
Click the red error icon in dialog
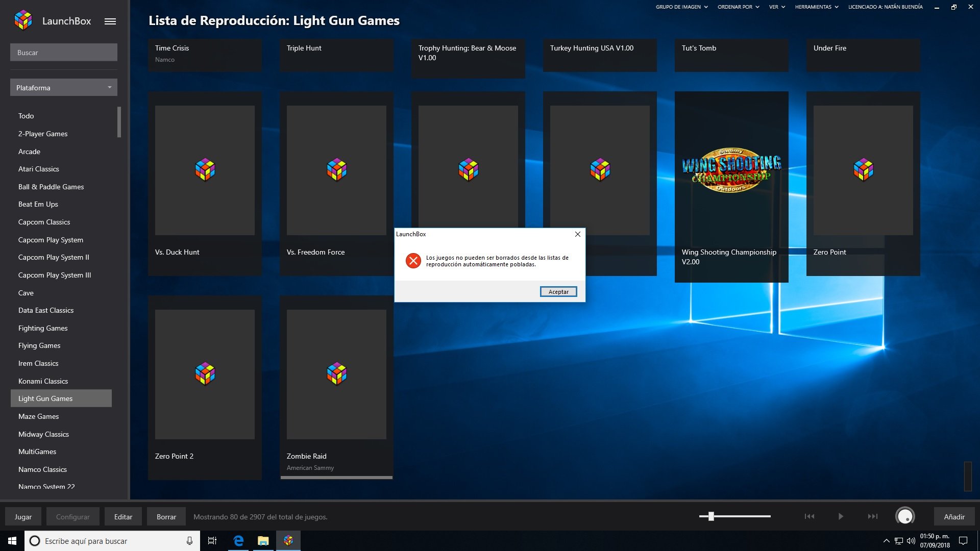[x=413, y=261]
